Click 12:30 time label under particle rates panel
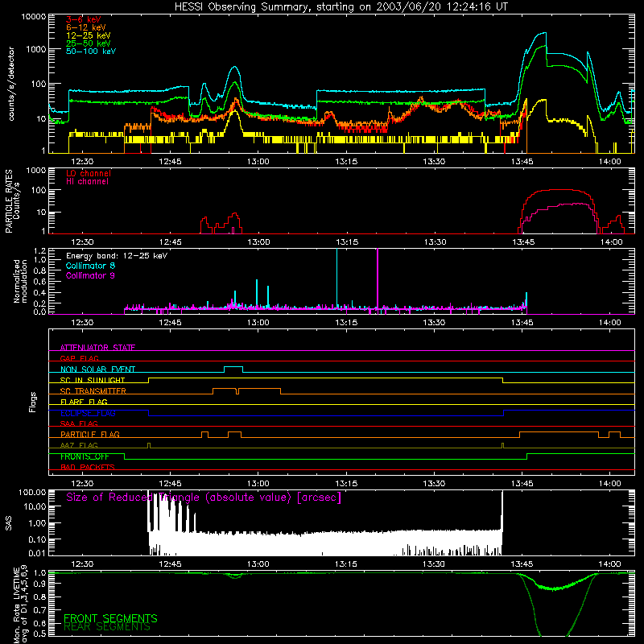Viewport: 644px width, 644px height. coord(83,242)
